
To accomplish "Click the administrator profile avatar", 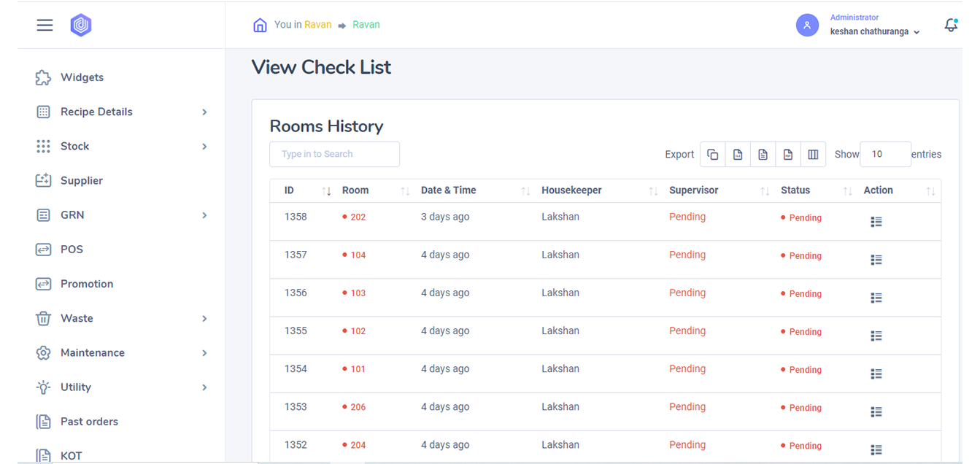I will [807, 26].
